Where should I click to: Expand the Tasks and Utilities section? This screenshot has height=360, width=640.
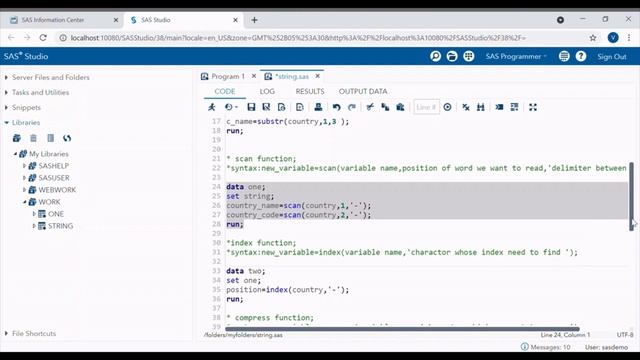click(x=7, y=92)
